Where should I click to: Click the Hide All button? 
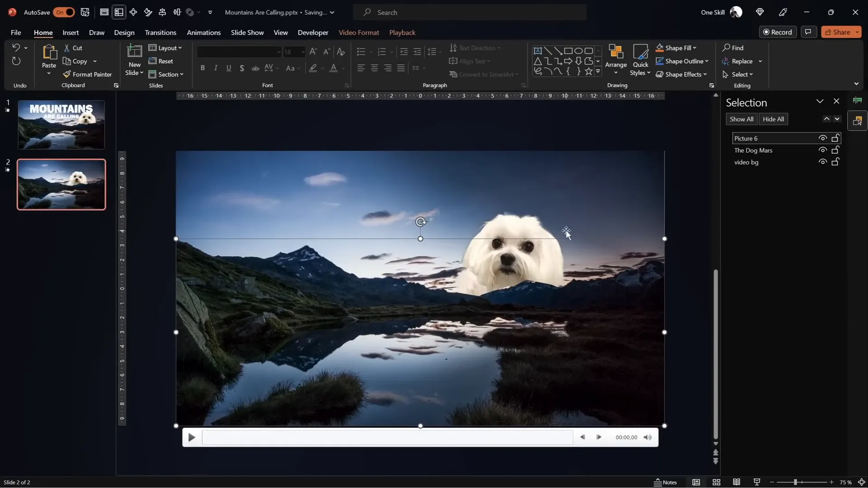click(774, 119)
